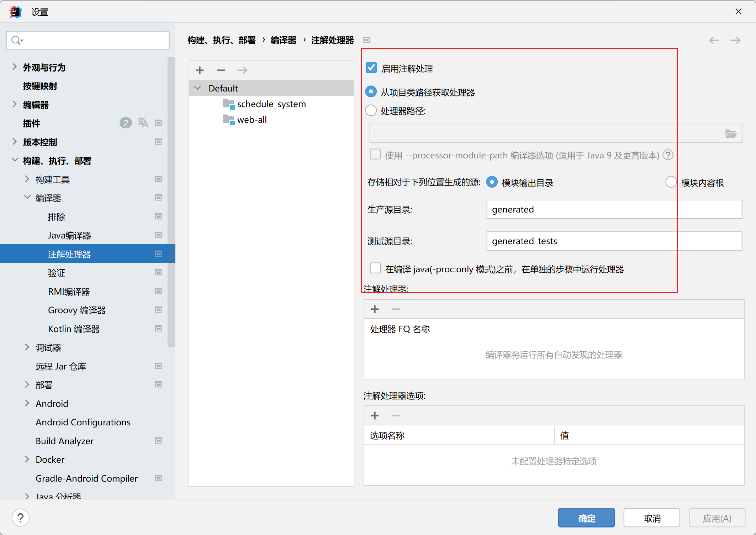The width and height of the screenshot is (756, 535).
Task: Edit 生产源目录 field generated
Action: click(614, 209)
